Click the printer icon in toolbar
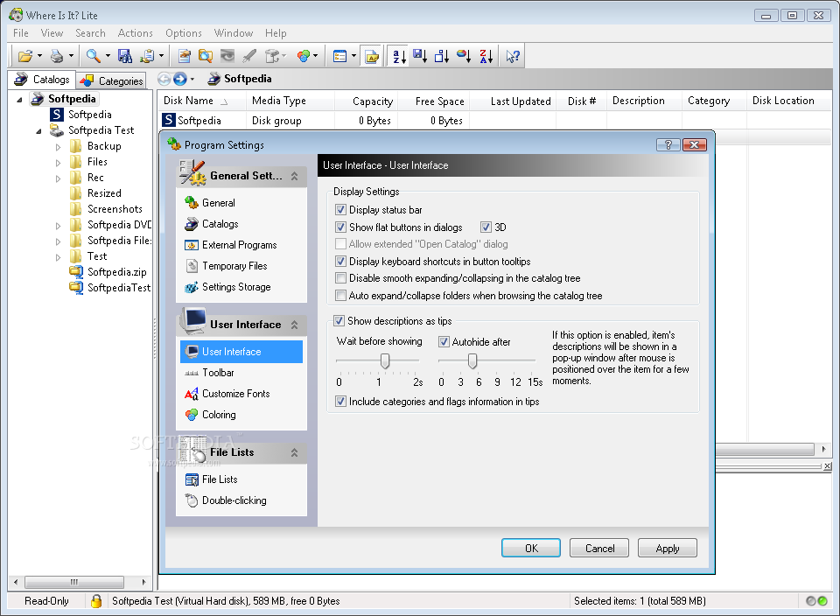The width and height of the screenshot is (840, 616). pyautogui.click(x=57, y=56)
